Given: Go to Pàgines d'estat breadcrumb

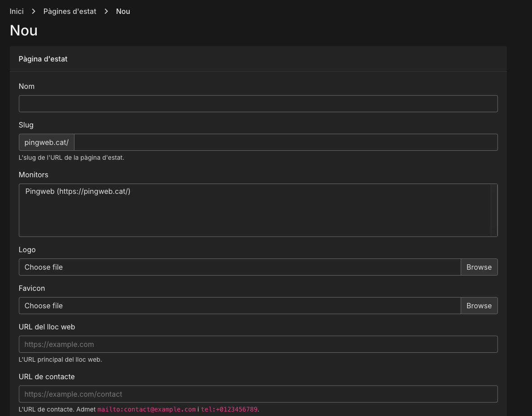Looking at the screenshot, I should (70, 11).
